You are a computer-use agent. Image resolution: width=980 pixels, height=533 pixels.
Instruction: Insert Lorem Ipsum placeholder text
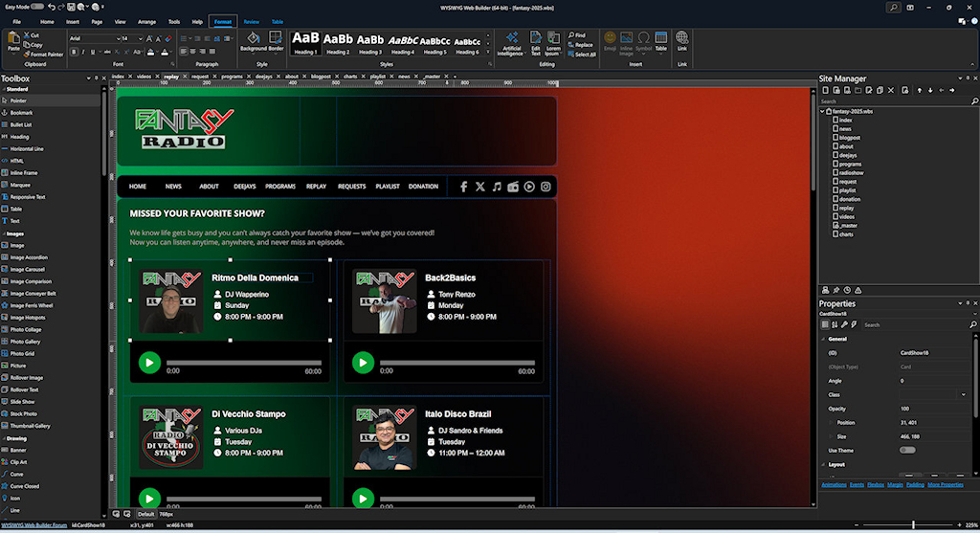553,43
